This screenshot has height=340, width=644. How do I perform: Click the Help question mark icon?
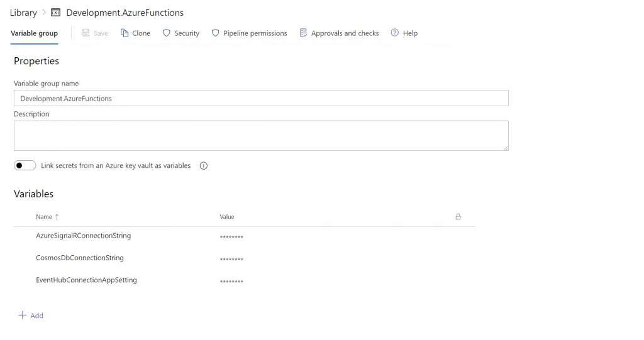coord(395,33)
